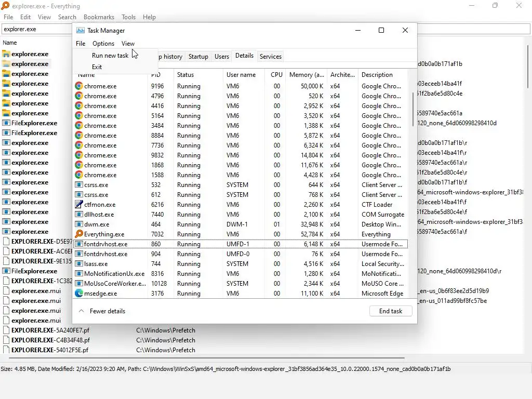Open Everything's Bookmarks menu
Screen dimensions: 532x399
[x=99, y=17]
